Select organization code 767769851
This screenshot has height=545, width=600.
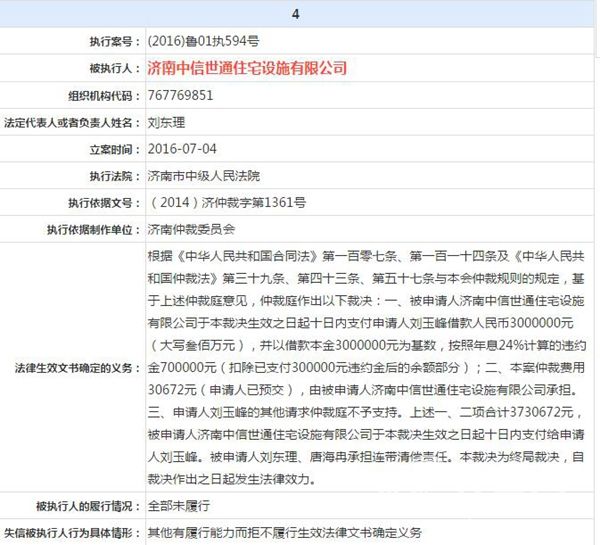tap(181, 95)
